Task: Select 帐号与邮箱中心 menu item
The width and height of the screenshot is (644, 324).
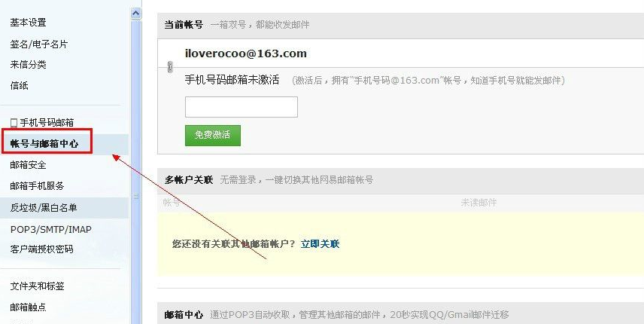Action: click(44, 143)
